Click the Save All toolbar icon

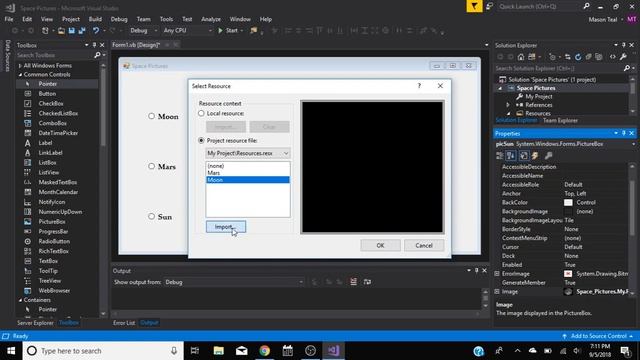click(82, 31)
